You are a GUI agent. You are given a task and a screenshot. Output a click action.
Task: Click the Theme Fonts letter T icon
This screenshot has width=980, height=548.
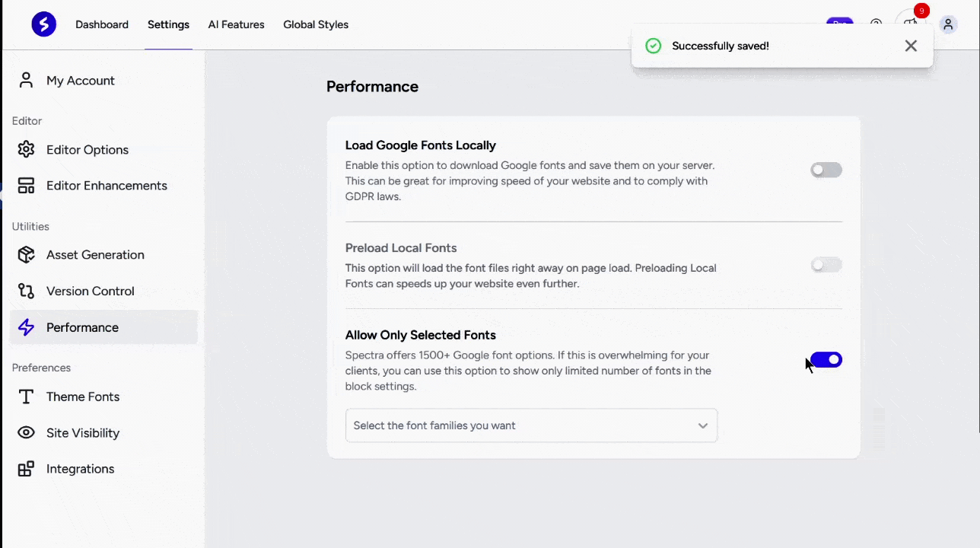click(27, 397)
